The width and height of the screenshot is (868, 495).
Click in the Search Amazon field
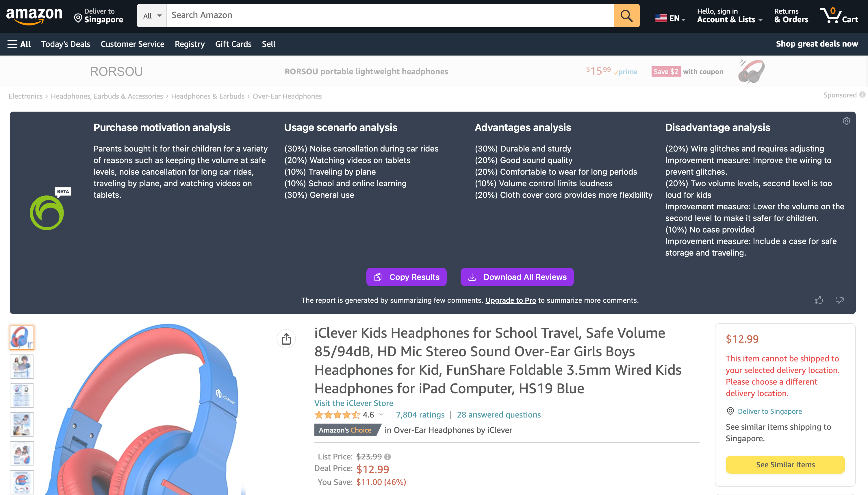click(x=390, y=16)
